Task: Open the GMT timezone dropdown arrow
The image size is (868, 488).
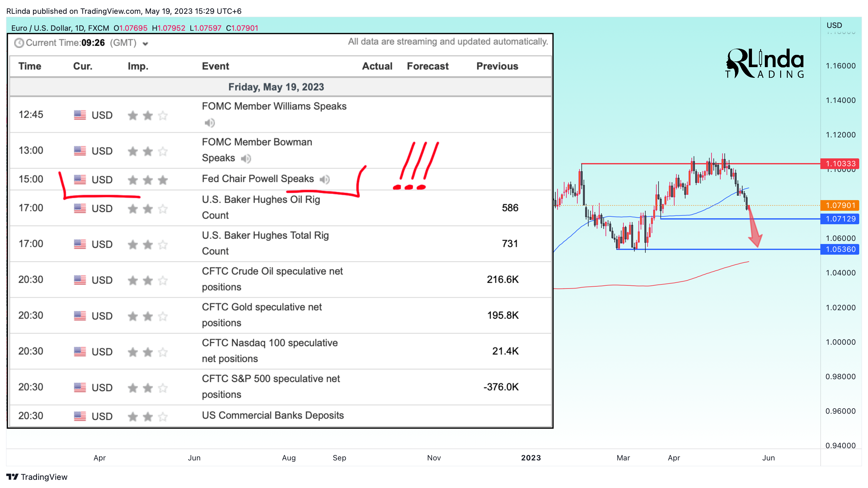Action: (x=145, y=44)
